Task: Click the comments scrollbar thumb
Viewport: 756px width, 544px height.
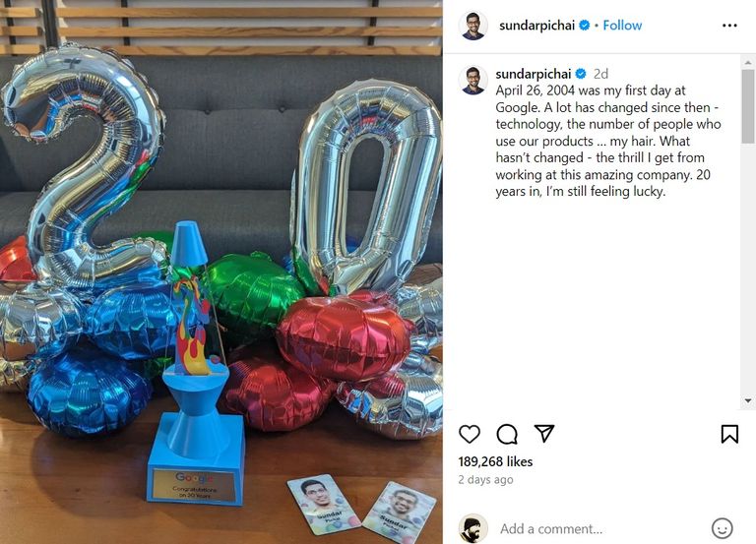Action: 748,106
